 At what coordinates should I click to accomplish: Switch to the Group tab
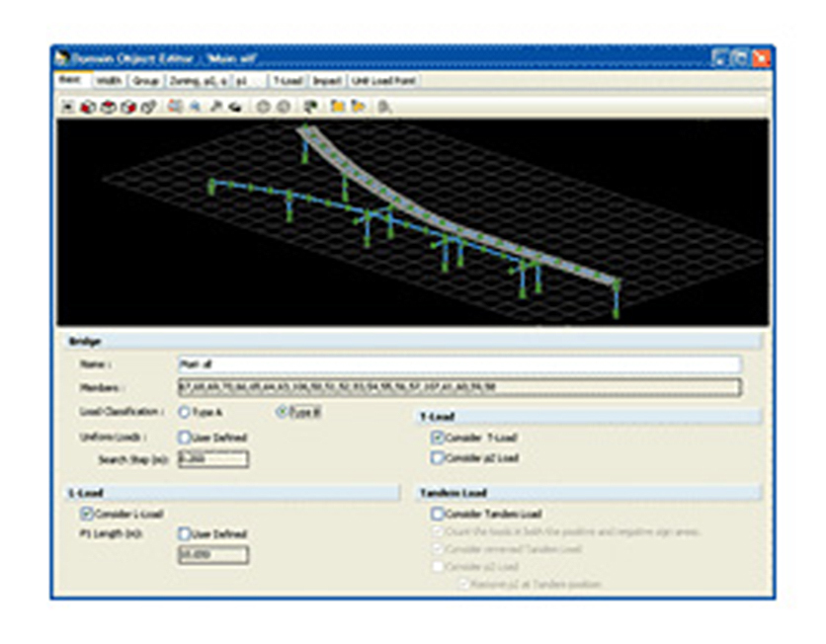tap(145, 81)
